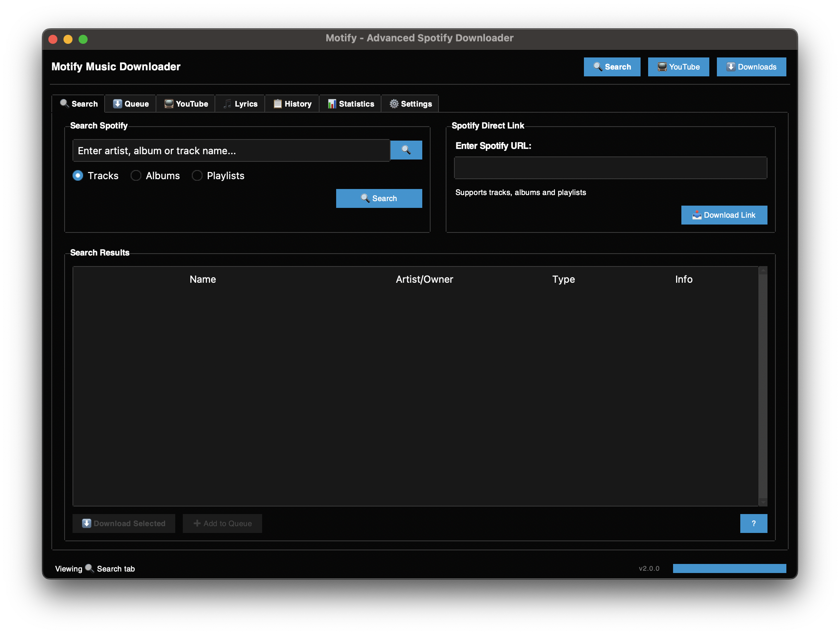Sort results by Type column

tap(563, 279)
